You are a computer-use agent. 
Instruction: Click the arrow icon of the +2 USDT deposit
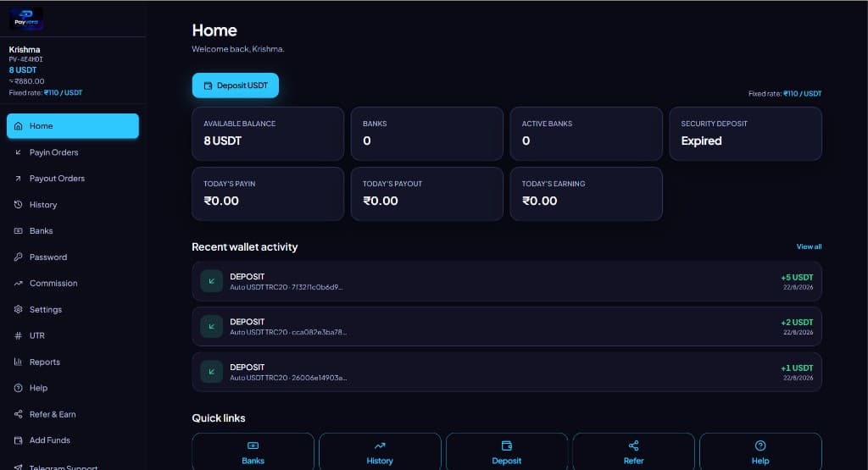[211, 326]
